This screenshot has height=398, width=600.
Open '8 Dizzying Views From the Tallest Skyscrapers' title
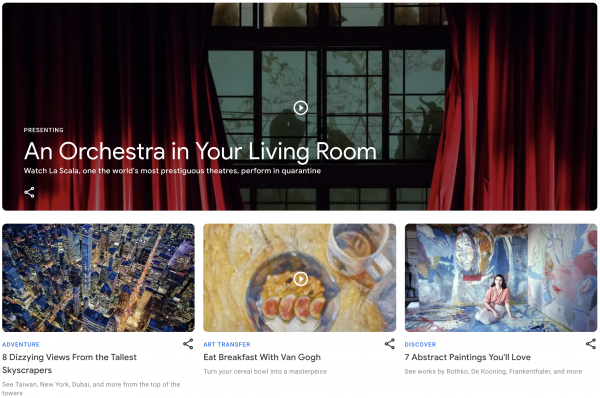point(69,364)
